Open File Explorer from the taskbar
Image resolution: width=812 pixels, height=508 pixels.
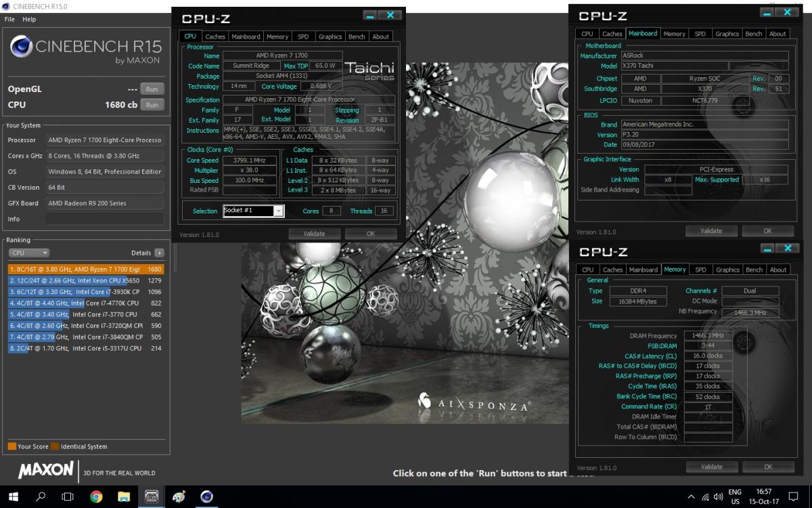(x=124, y=496)
